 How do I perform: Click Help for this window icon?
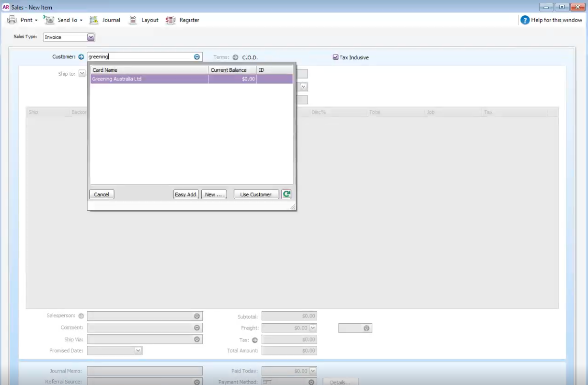coord(525,20)
